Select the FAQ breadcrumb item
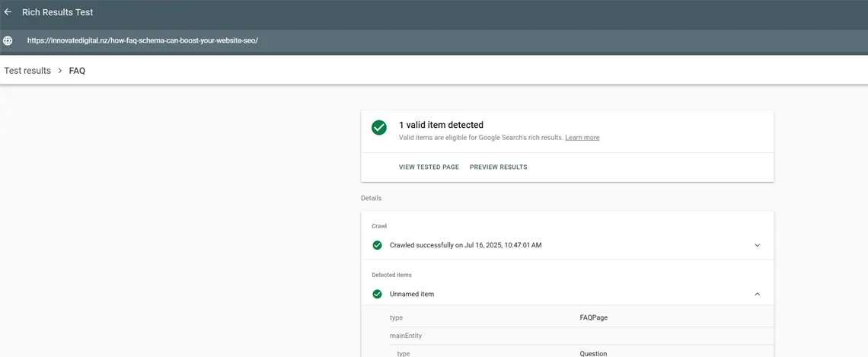This screenshot has width=868, height=357. [x=77, y=71]
